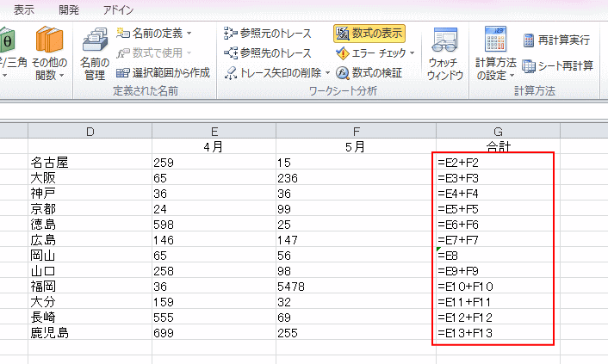Select cell with value 259
608x364 pixels.
pyautogui.click(x=214, y=162)
